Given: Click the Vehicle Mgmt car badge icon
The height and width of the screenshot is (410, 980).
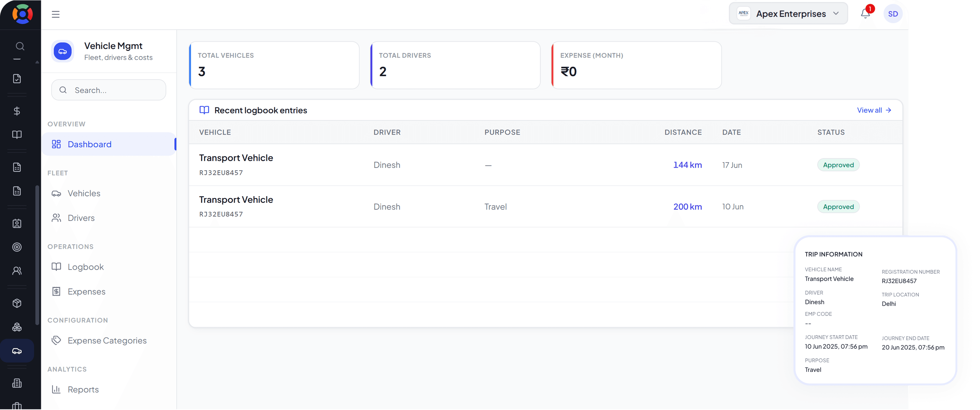Looking at the screenshot, I should click(63, 51).
